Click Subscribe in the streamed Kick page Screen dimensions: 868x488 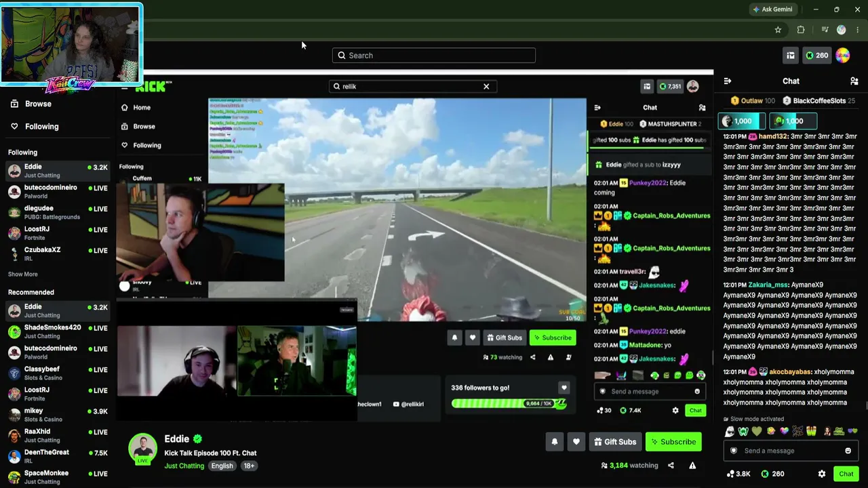click(553, 338)
